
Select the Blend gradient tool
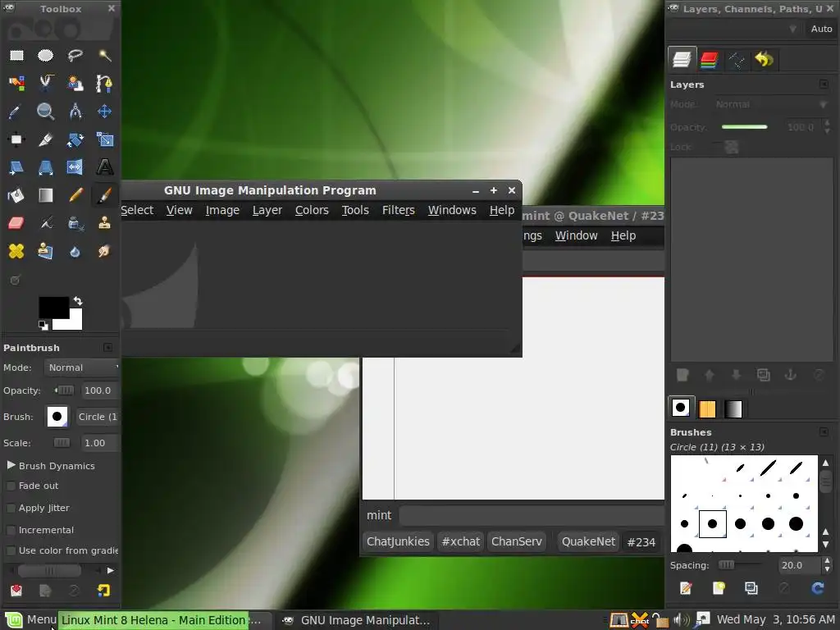[46, 195]
